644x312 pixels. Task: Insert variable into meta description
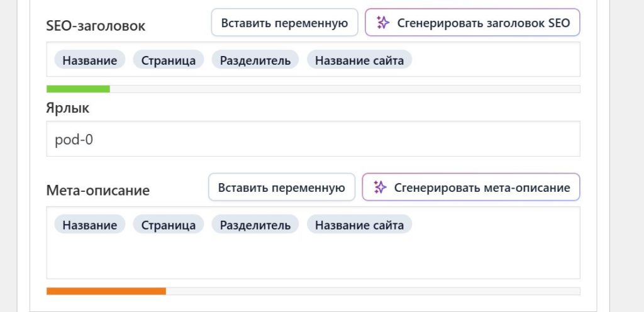pos(281,187)
